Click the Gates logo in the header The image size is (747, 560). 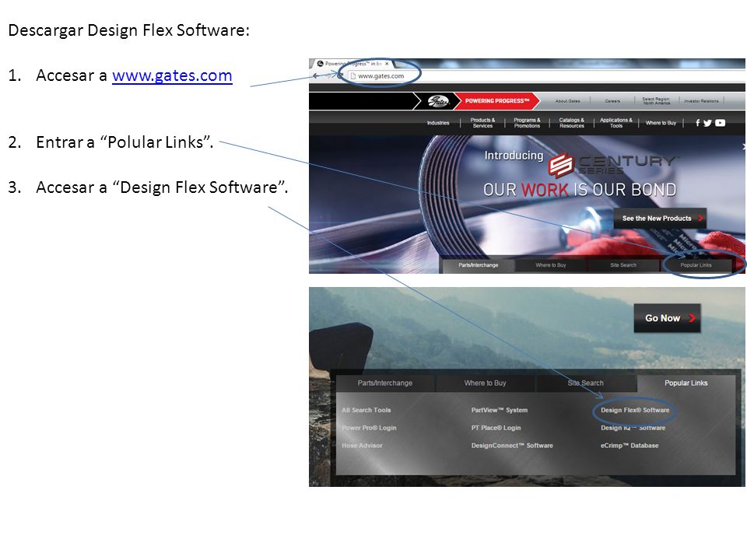(438, 101)
